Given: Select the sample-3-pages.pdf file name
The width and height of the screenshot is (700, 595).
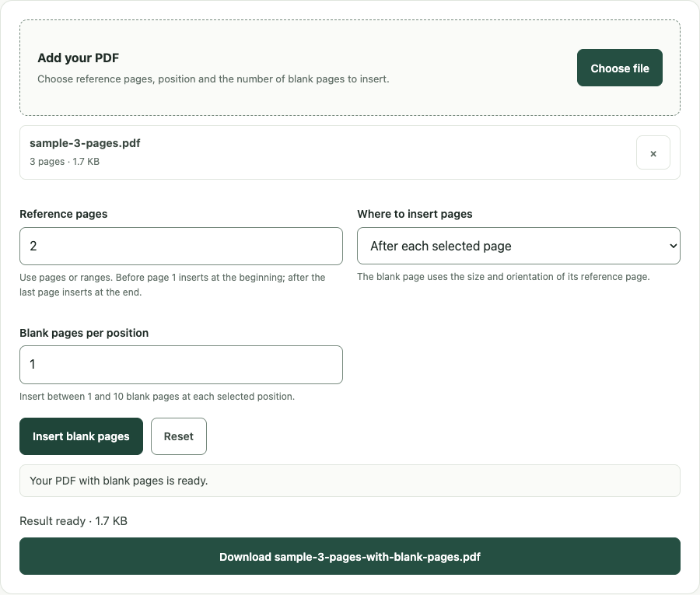Looking at the screenshot, I should [85, 143].
